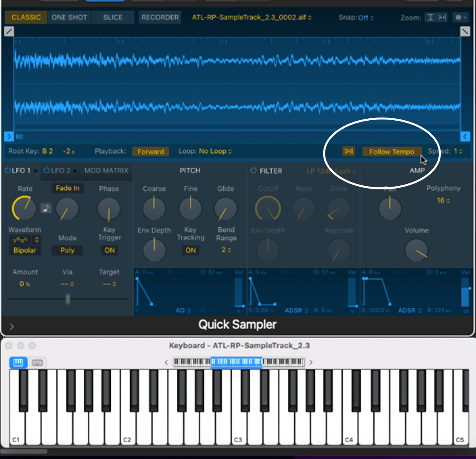Open the Loop No Loop dropdown
Screen dimensions: 476x459
(215, 151)
